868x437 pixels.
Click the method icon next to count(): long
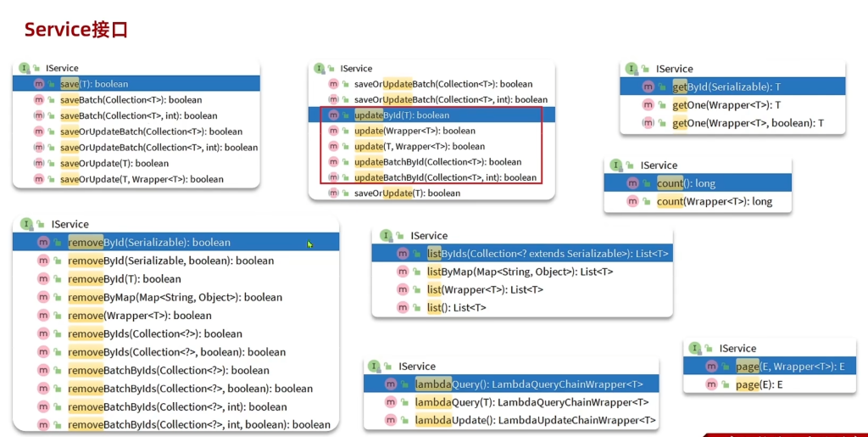632,183
